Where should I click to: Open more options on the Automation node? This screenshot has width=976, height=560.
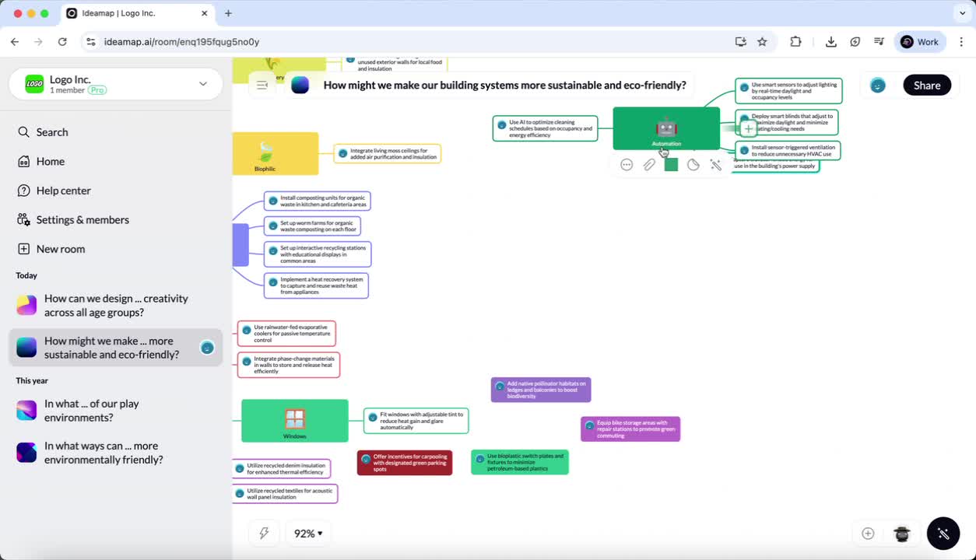tap(627, 164)
